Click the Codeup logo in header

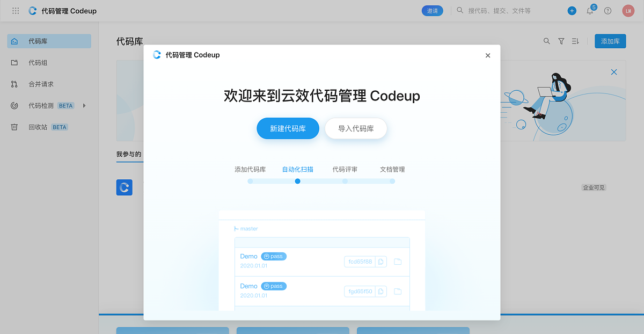coord(33,11)
